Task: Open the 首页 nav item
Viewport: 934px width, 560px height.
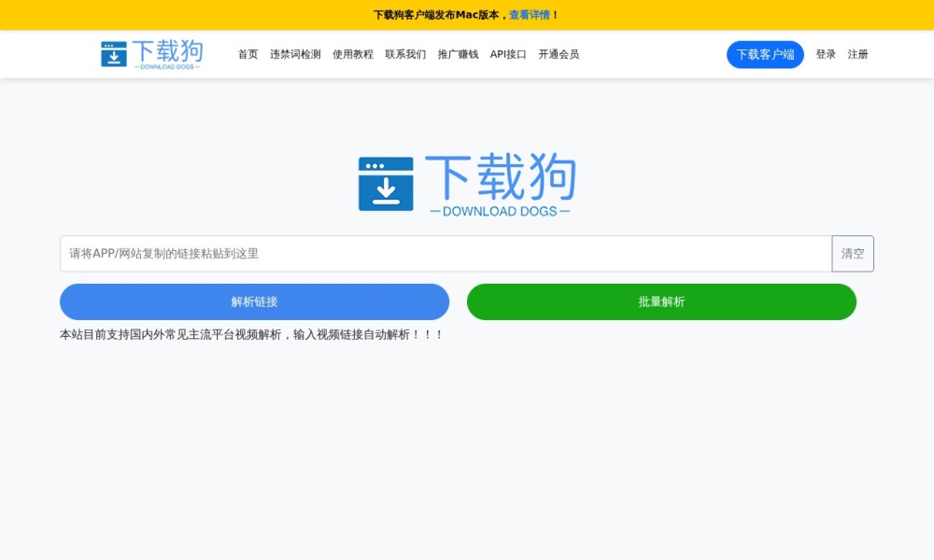Action: click(x=248, y=54)
